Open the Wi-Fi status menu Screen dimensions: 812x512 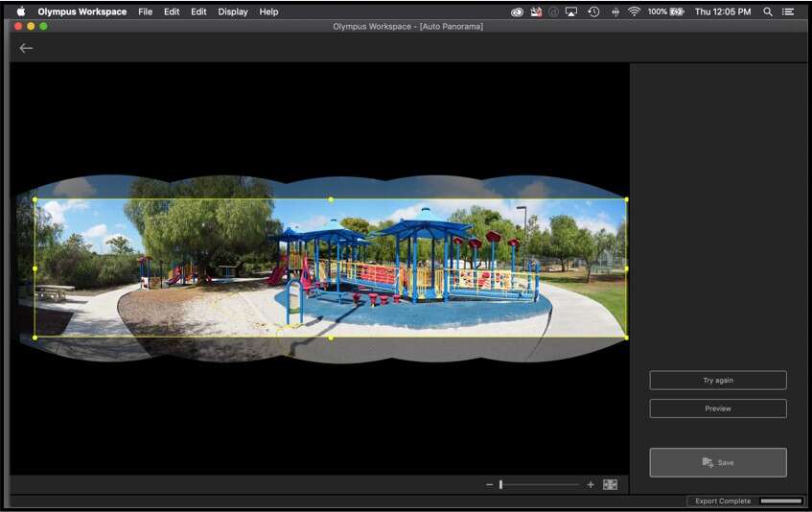(634, 12)
